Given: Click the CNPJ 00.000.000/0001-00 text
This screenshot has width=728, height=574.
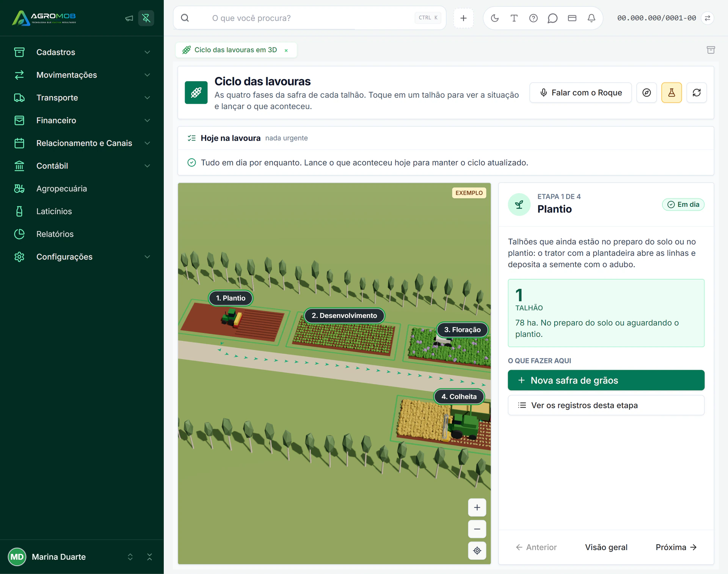Looking at the screenshot, I should click(656, 18).
